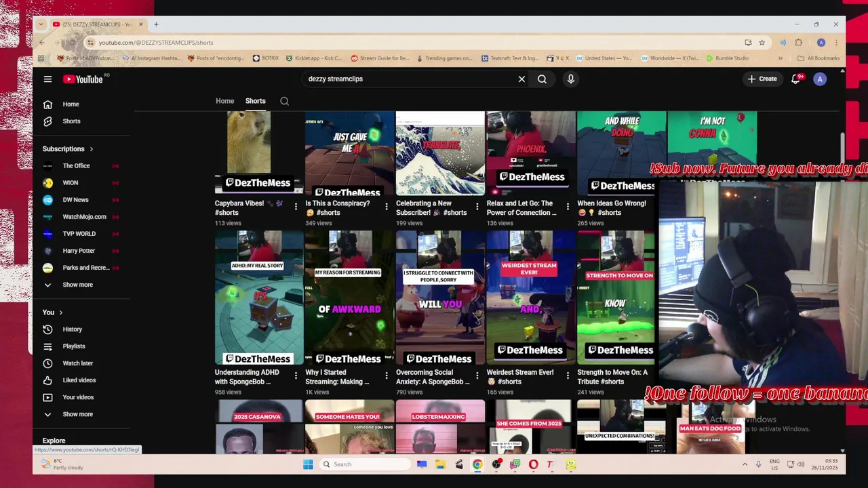
Task: Open Chrome from the taskbar
Action: 477,464
